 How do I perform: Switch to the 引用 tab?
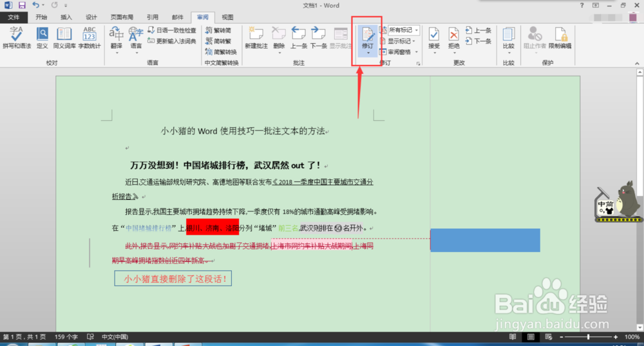(x=153, y=17)
